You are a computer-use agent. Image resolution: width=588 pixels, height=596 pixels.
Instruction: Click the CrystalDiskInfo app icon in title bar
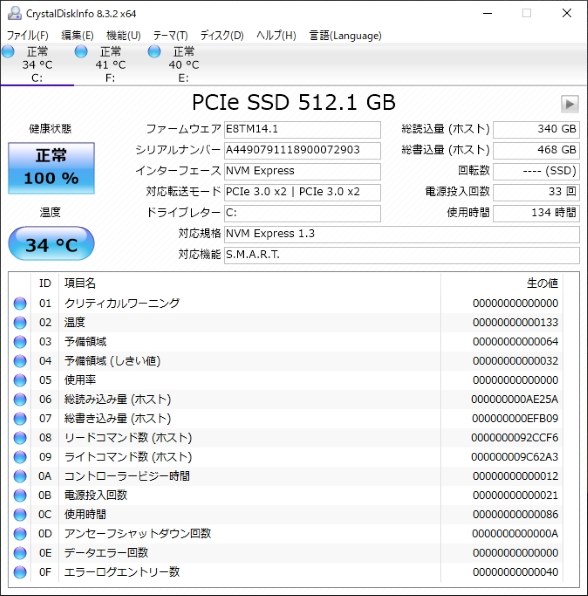click(14, 13)
